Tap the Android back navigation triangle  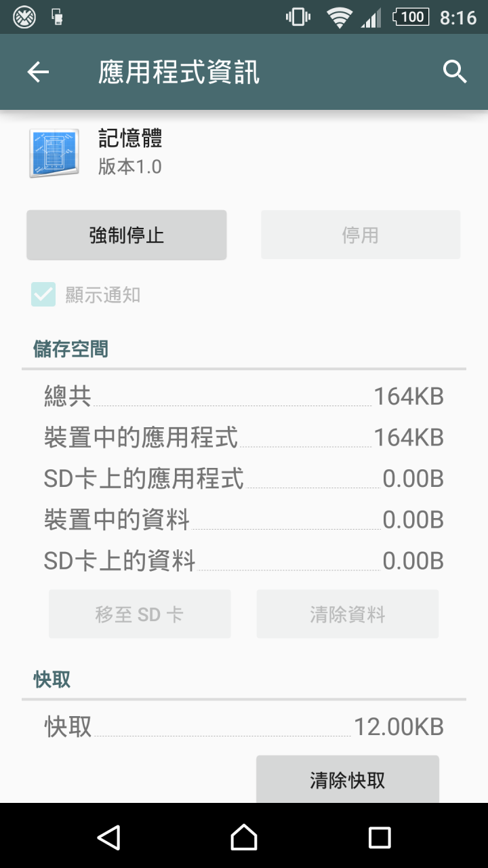point(109,837)
